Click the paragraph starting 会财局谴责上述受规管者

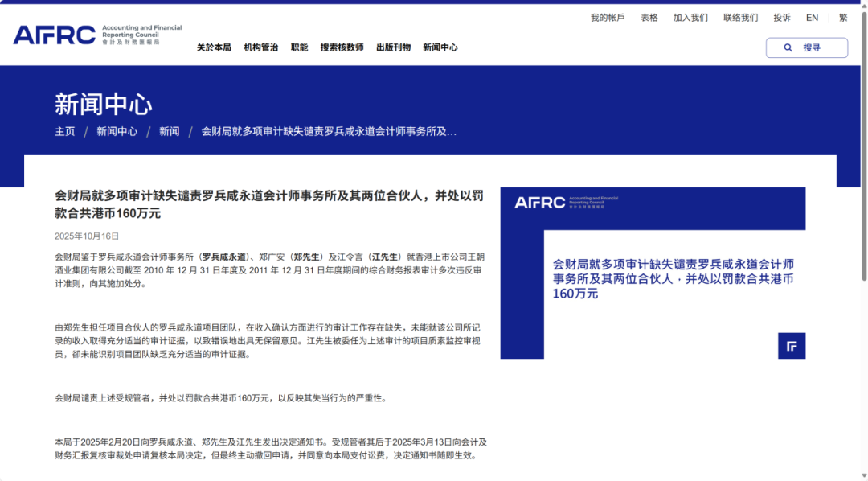pyautogui.click(x=221, y=398)
